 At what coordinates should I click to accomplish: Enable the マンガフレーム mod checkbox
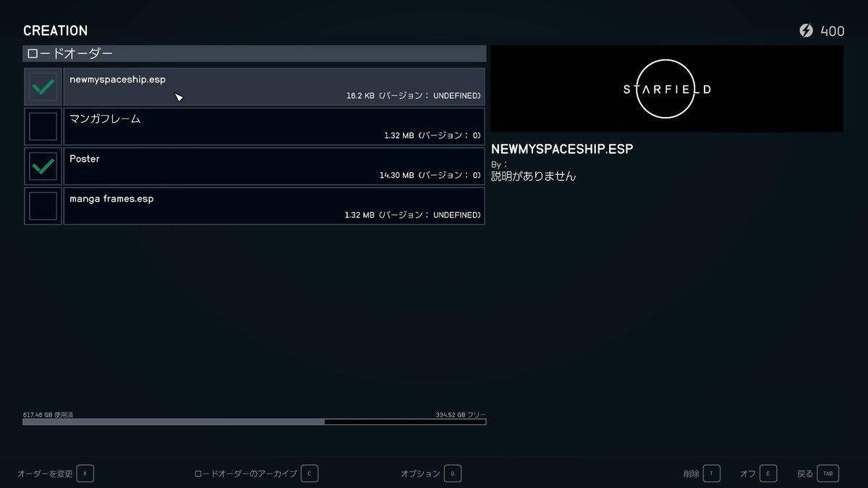43,127
